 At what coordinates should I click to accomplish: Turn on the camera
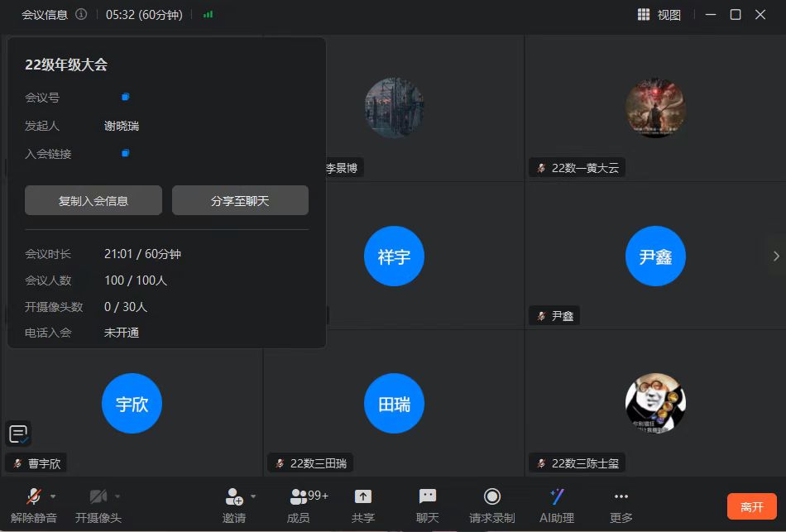pos(98,504)
